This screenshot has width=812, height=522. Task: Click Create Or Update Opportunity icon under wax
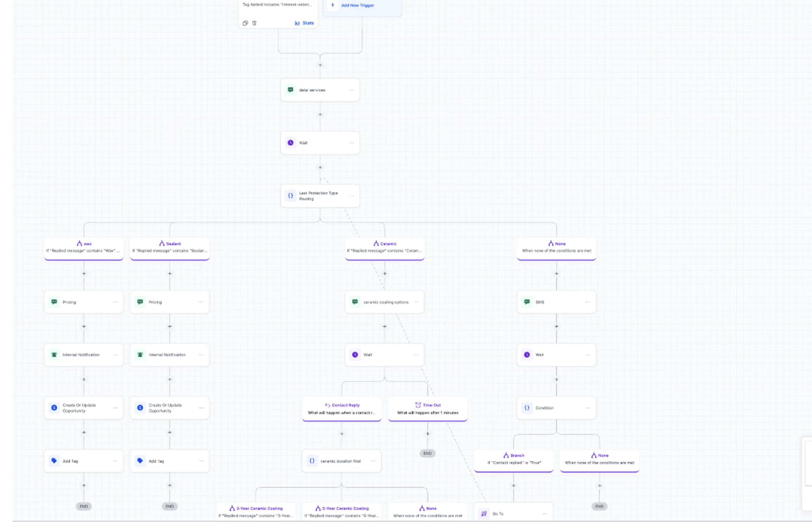tap(54, 408)
